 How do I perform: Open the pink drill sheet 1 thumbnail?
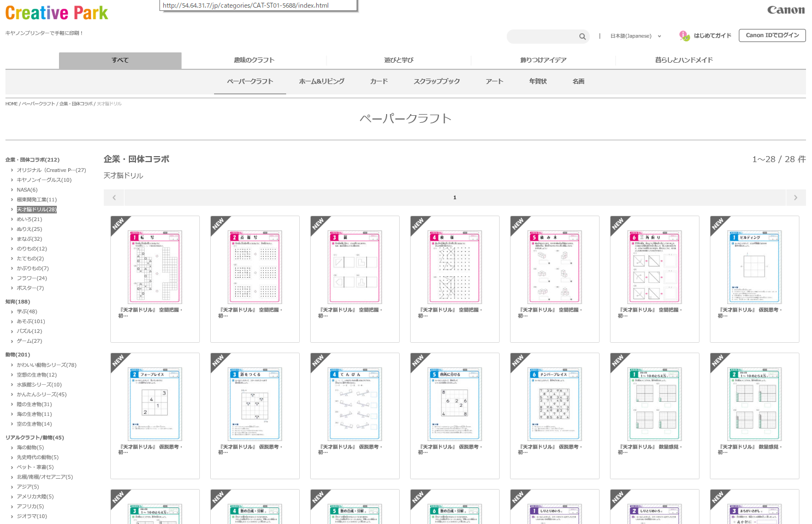(155, 267)
